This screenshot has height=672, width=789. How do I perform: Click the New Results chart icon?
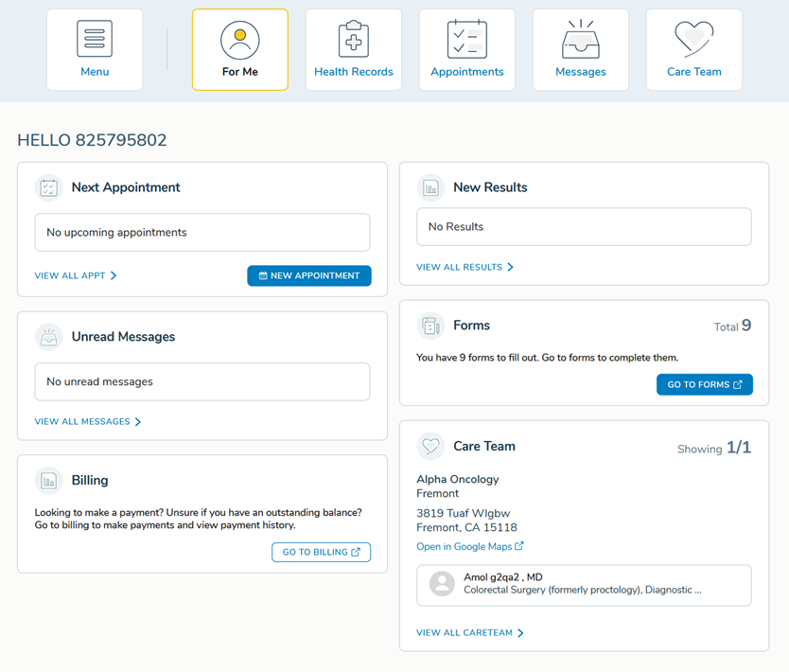pos(430,187)
